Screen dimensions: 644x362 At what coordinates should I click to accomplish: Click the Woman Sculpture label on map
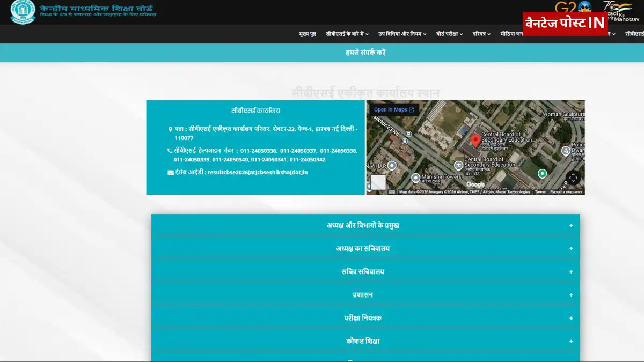tap(563, 114)
